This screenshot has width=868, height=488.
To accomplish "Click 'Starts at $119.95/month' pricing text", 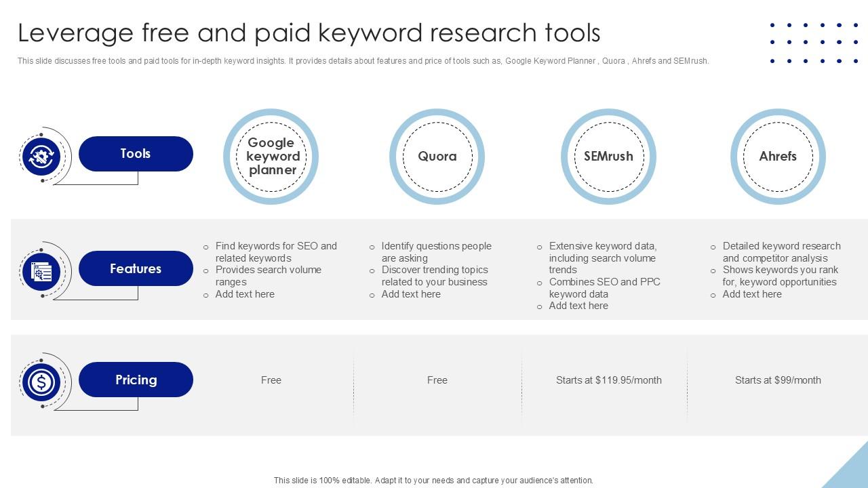I will [x=608, y=380].
